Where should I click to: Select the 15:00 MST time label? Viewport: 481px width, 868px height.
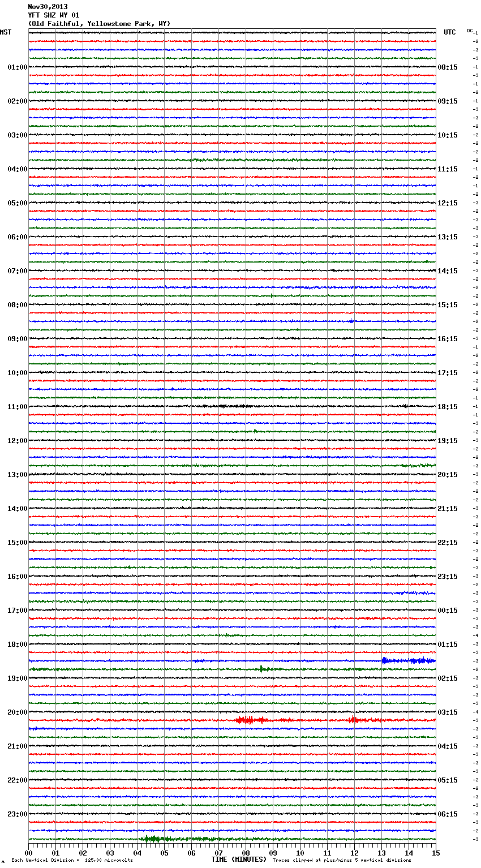point(18,543)
